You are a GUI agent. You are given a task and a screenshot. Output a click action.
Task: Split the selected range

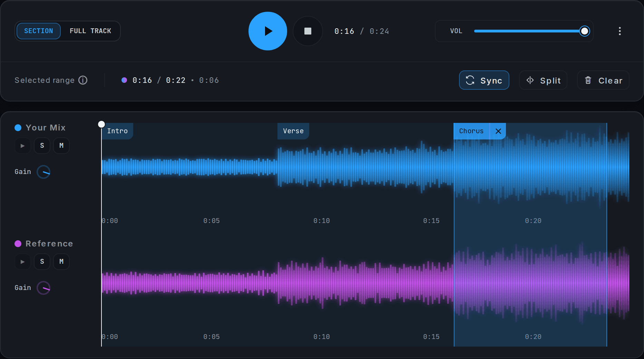point(543,80)
